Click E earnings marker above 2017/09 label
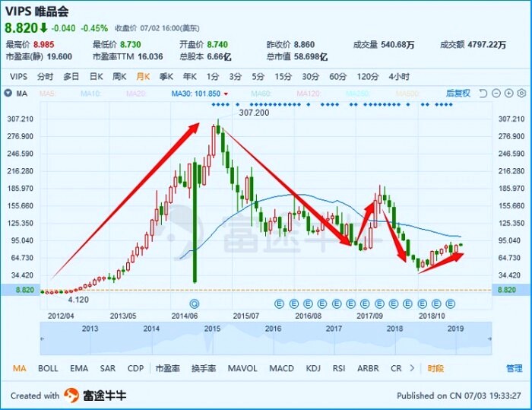 (365, 304)
